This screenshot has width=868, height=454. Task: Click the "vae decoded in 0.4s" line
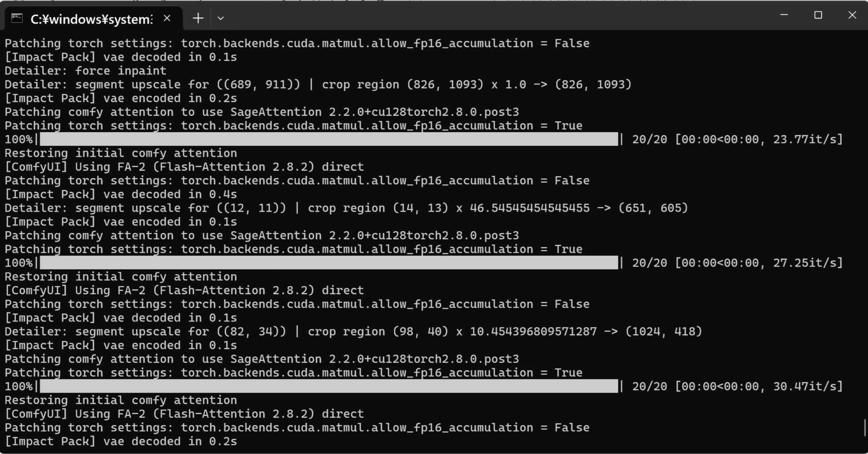tap(121, 194)
